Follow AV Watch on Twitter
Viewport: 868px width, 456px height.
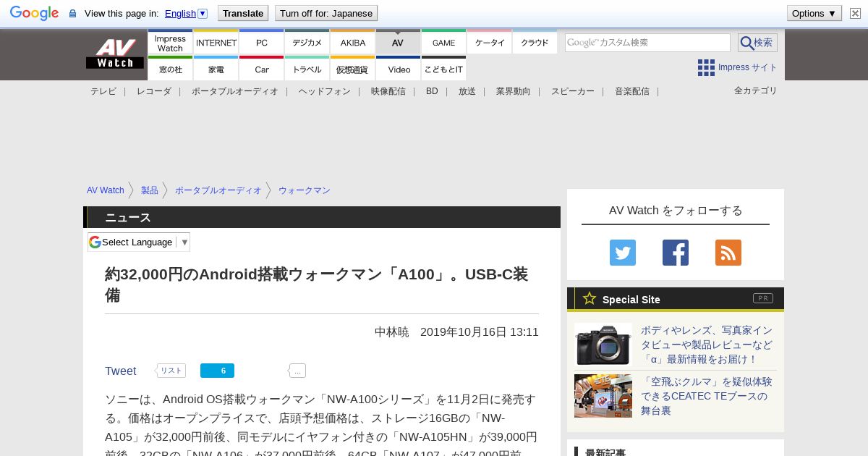pyautogui.click(x=623, y=253)
